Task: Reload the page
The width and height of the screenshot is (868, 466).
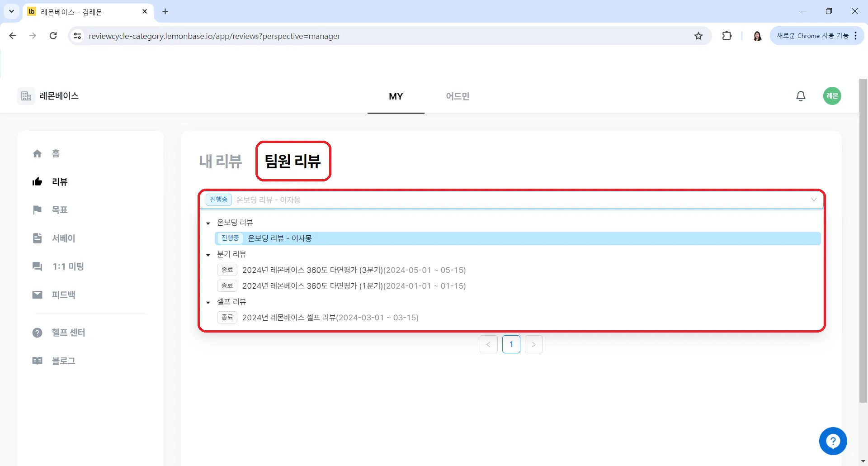Action: [x=53, y=36]
